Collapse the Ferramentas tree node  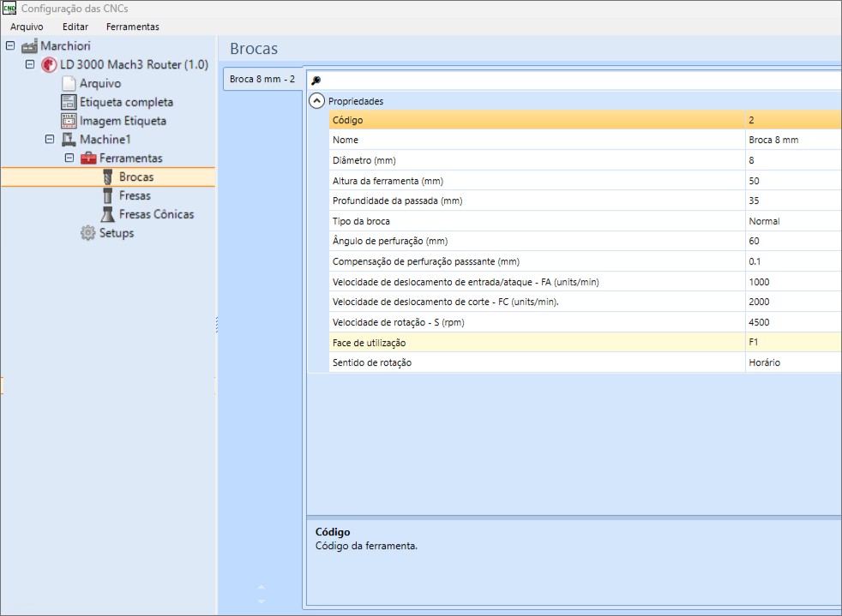[69, 158]
